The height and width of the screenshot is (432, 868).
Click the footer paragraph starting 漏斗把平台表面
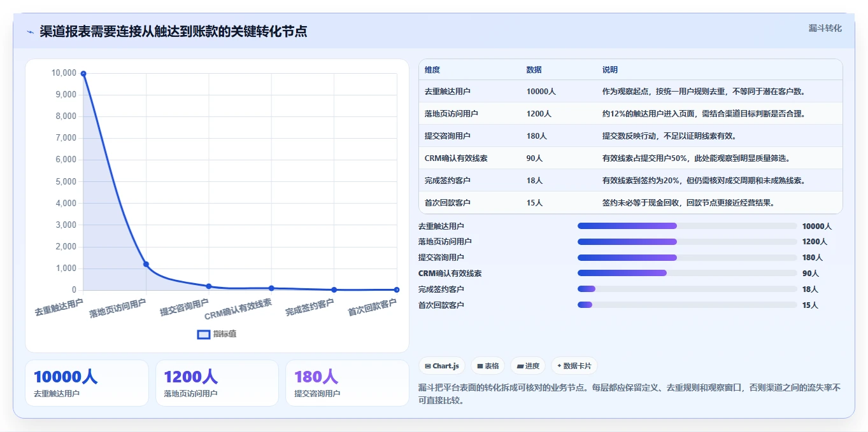(x=629, y=394)
